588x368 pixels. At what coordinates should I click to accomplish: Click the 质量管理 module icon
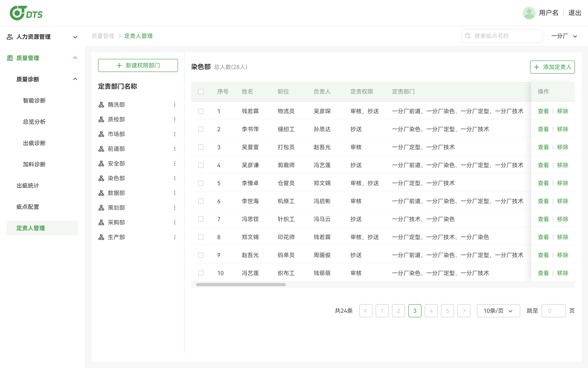(10, 58)
